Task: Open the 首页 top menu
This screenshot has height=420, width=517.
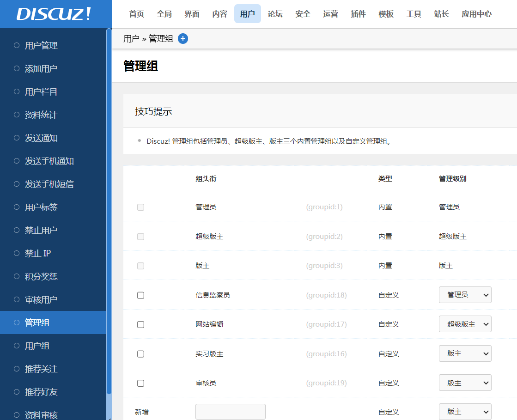Action: 137,14
